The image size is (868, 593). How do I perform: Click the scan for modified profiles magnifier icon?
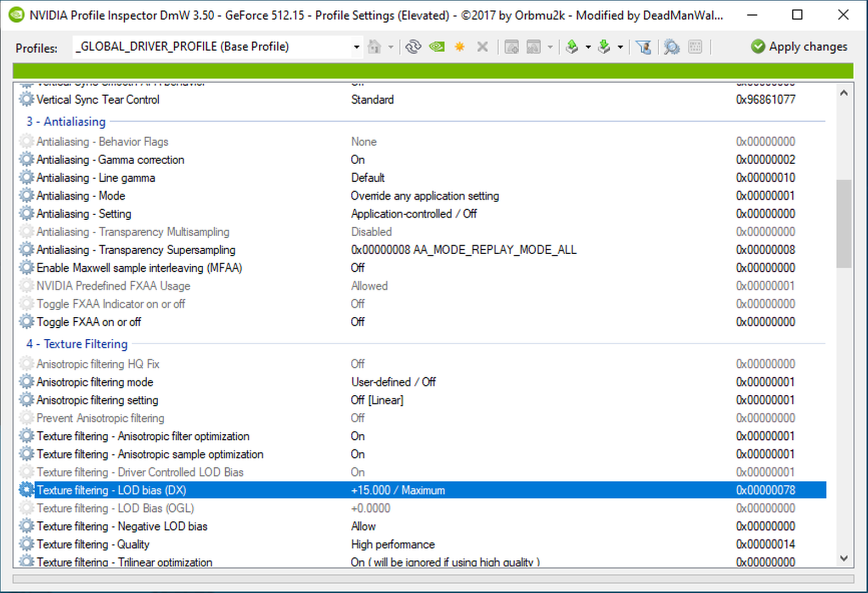(x=671, y=47)
